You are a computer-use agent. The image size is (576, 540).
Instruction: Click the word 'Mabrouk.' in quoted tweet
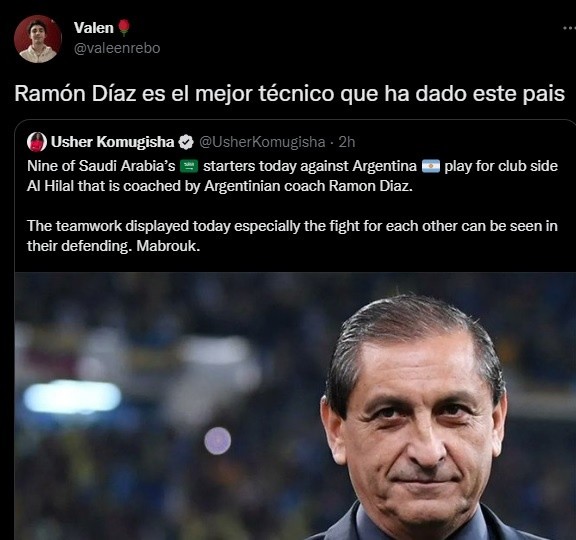[x=168, y=246]
